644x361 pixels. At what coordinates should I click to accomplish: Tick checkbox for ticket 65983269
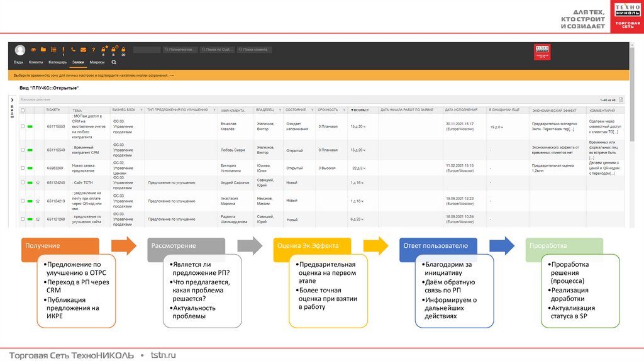point(23,168)
